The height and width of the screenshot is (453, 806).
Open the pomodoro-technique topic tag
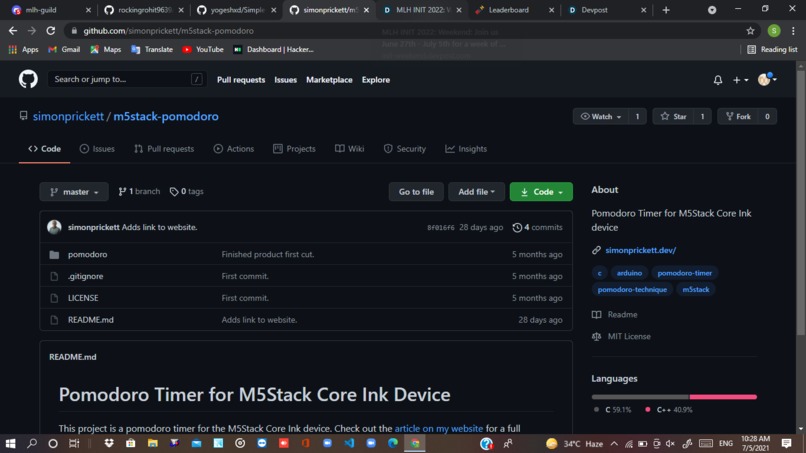click(x=632, y=289)
